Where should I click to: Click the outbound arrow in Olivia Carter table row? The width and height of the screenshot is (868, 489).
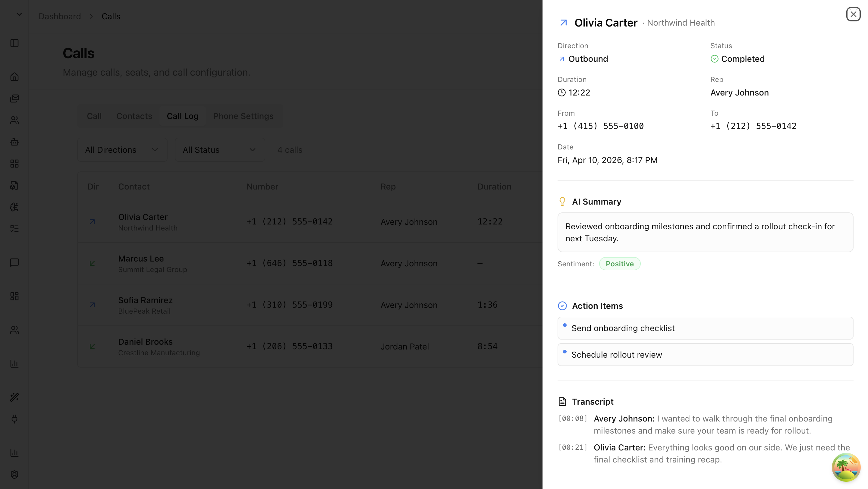pos(92,221)
